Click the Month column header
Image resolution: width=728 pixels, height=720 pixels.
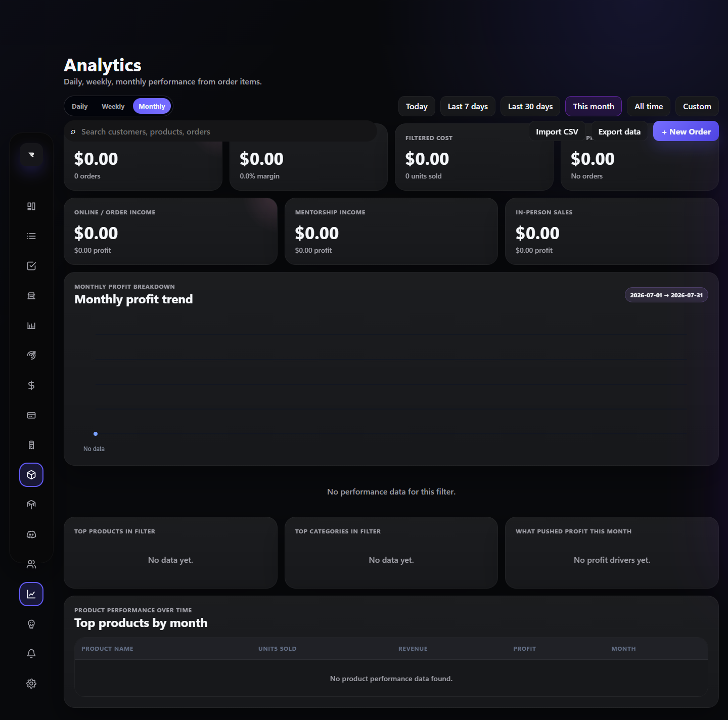[624, 649]
